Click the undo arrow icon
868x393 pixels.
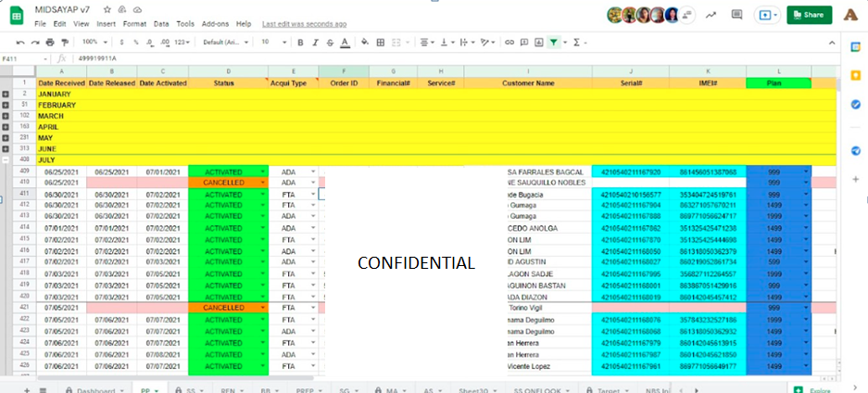tap(20, 42)
